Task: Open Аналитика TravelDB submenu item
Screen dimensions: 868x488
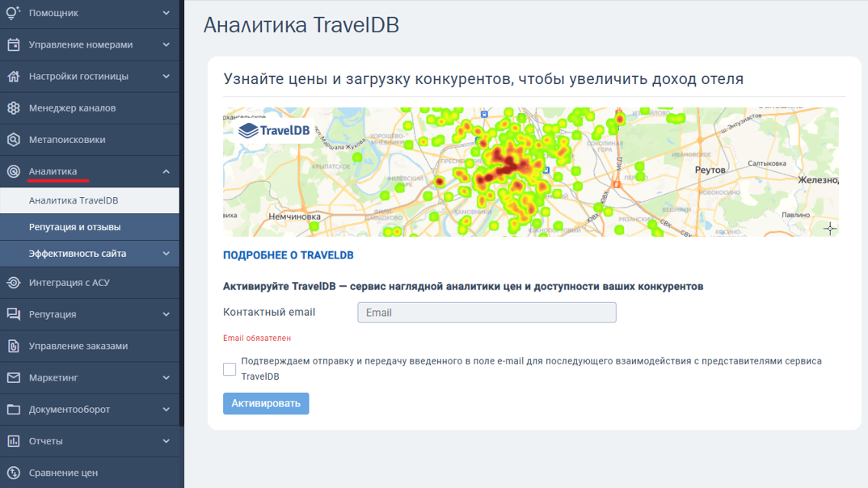Action: coord(90,200)
